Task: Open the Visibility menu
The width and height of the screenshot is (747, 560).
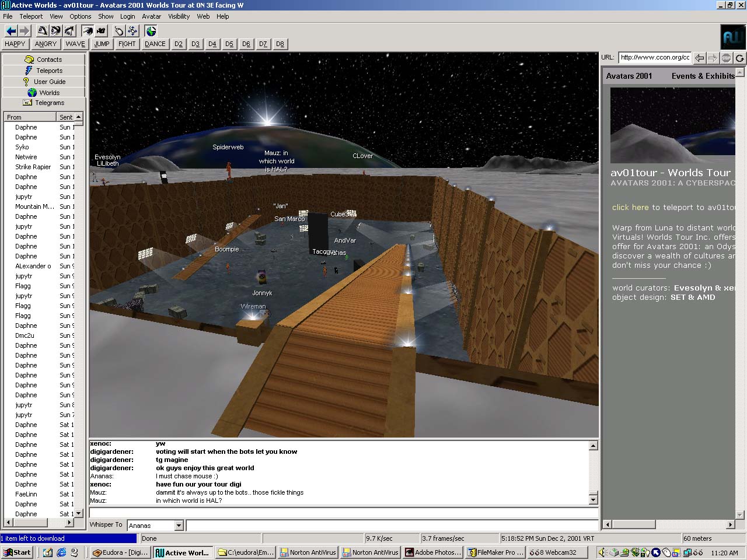Action: pos(179,16)
